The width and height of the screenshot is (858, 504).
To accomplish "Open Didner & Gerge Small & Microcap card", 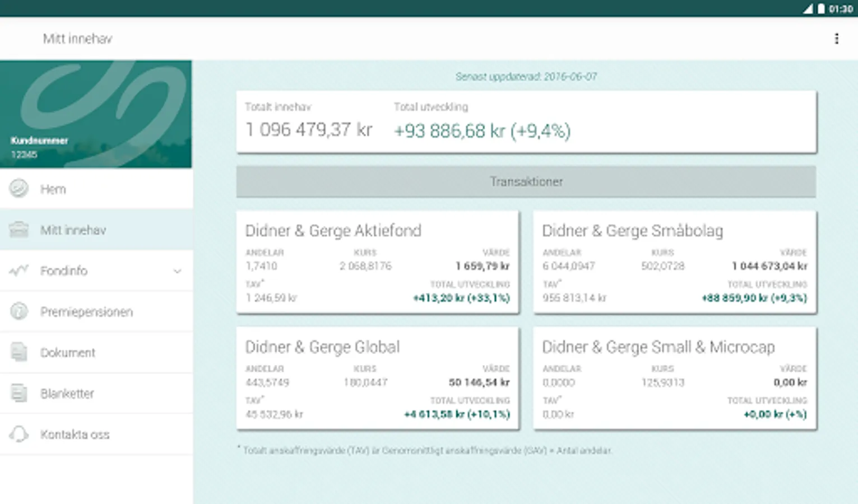I will (x=675, y=378).
